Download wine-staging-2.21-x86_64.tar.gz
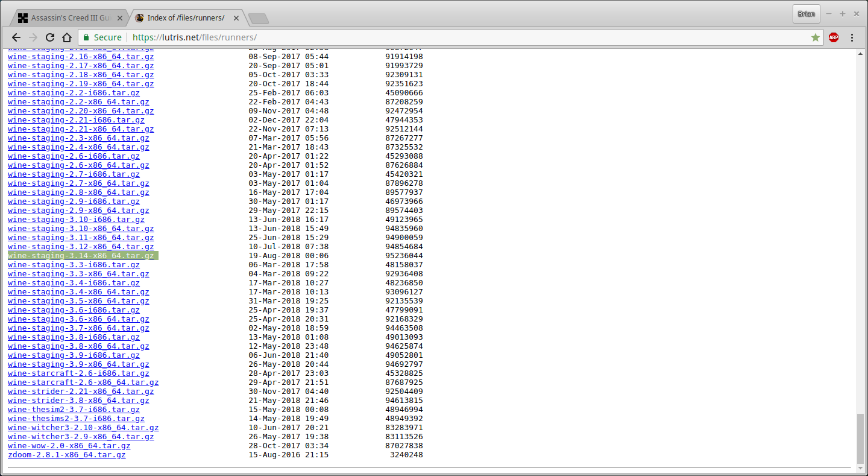The width and height of the screenshot is (868, 476). [81, 129]
